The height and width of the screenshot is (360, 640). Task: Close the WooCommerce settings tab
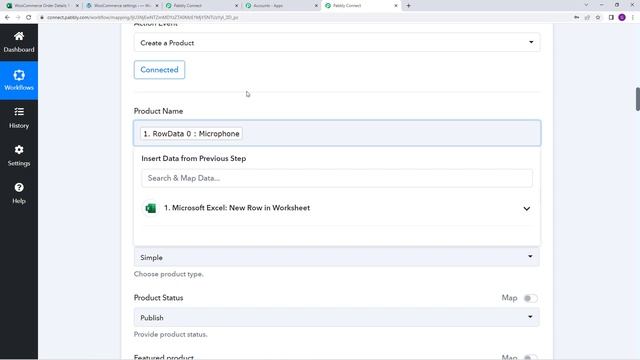pos(157,6)
